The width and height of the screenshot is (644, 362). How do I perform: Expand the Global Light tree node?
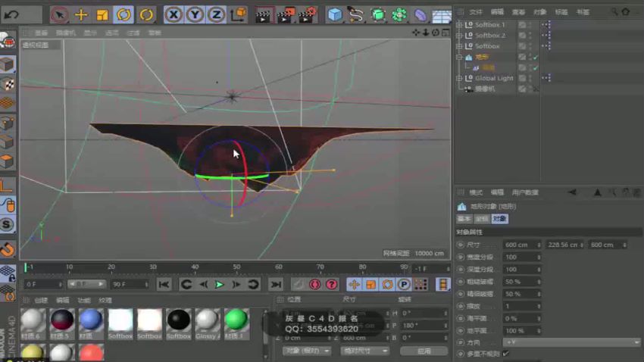(459, 78)
